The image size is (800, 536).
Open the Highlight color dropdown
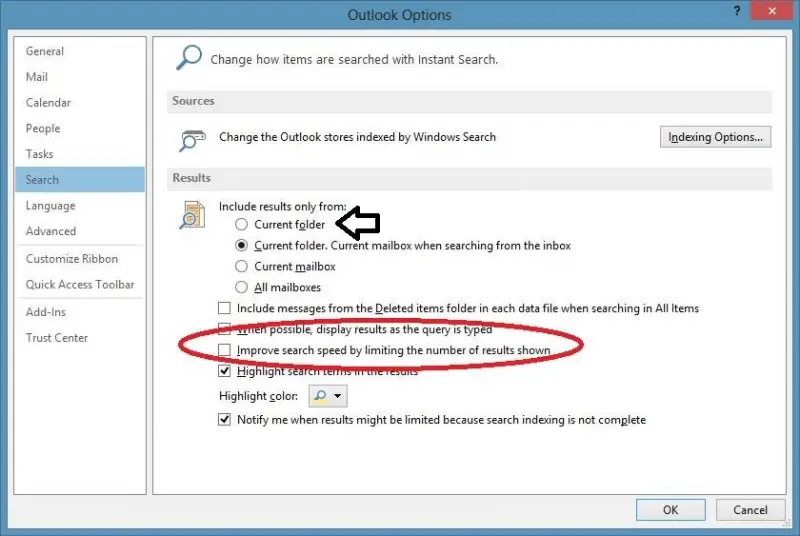(328, 396)
